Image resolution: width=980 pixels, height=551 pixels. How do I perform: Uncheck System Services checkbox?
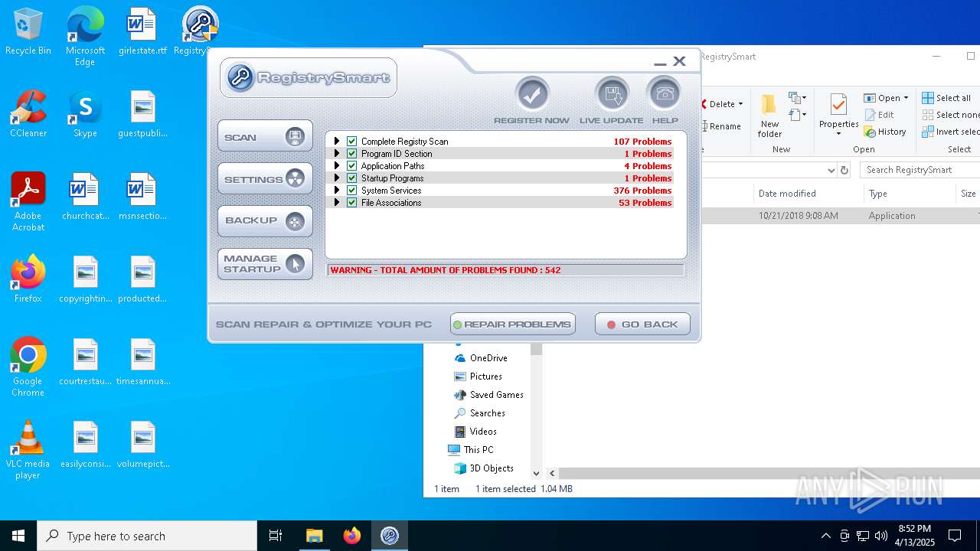[352, 191]
